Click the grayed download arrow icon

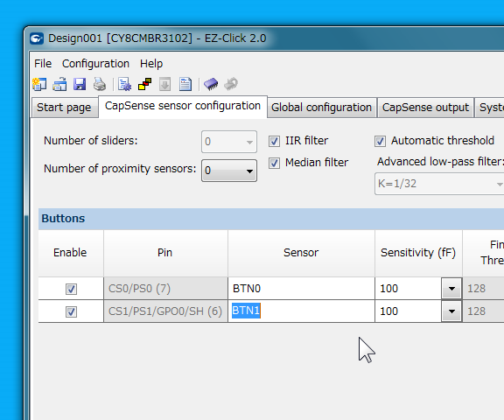pos(164,85)
